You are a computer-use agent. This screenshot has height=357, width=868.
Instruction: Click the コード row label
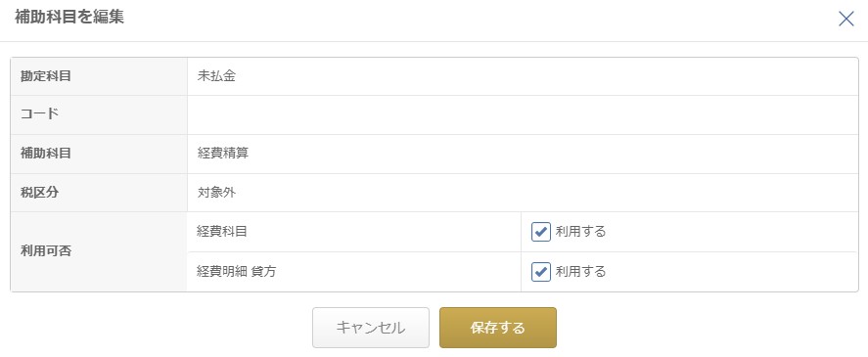(x=39, y=114)
